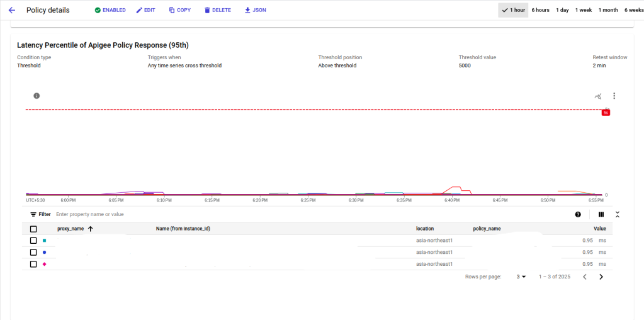Delete this alerting policy
The image size is (644, 320).
218,10
